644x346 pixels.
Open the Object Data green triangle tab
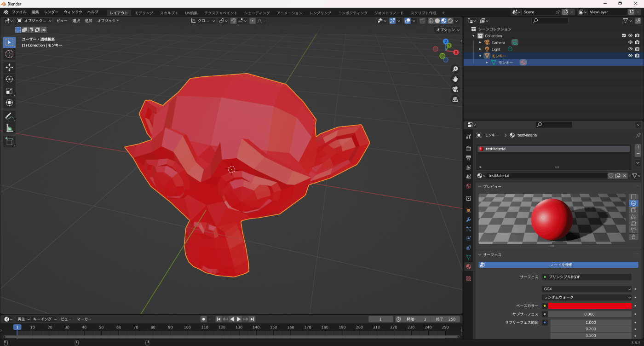tap(468, 257)
